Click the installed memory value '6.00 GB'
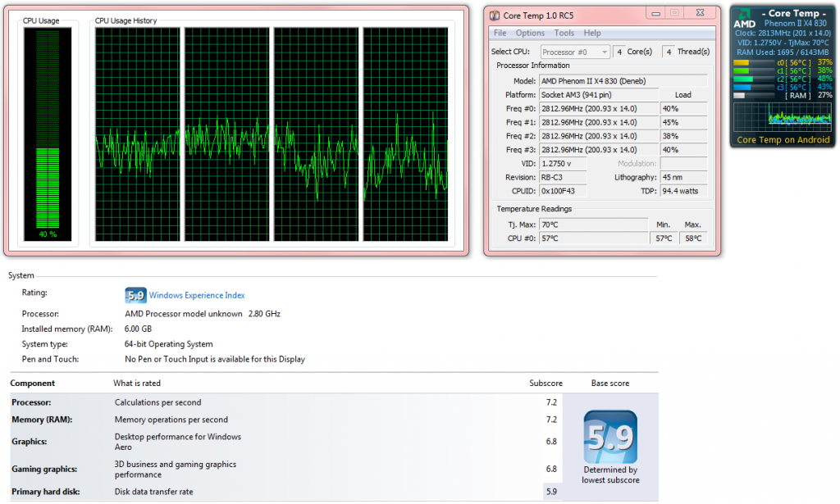This screenshot has height=504, width=840. [138, 329]
